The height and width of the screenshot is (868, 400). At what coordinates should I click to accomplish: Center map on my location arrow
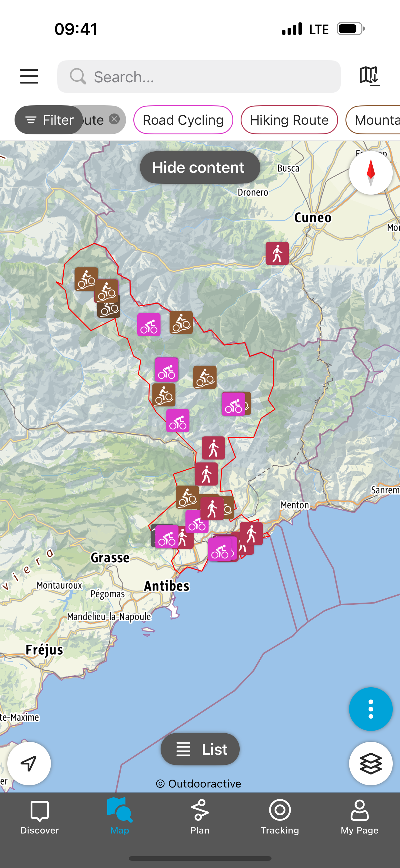pyautogui.click(x=29, y=764)
